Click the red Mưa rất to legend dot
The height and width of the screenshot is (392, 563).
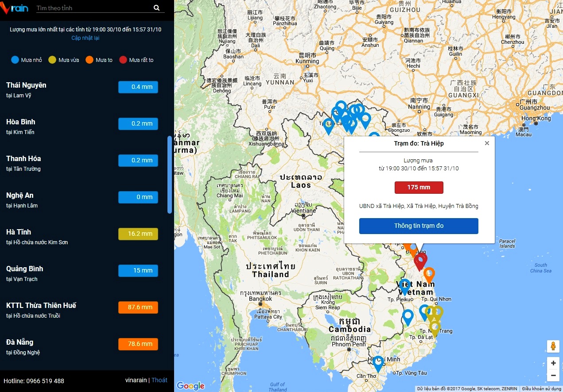coord(123,60)
